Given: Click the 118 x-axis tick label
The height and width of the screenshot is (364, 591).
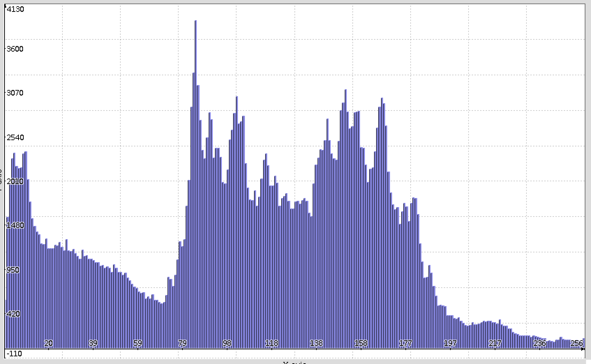Looking at the screenshot, I should 272,343.
